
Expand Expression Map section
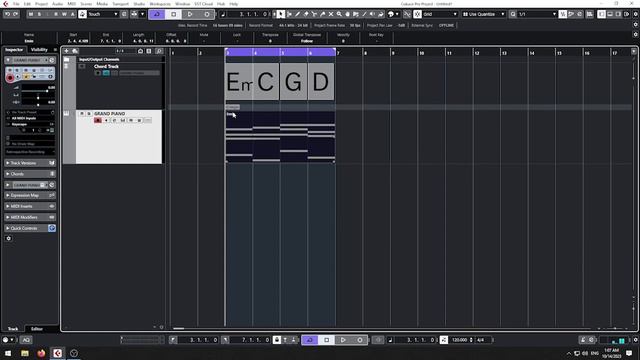(x=30, y=196)
